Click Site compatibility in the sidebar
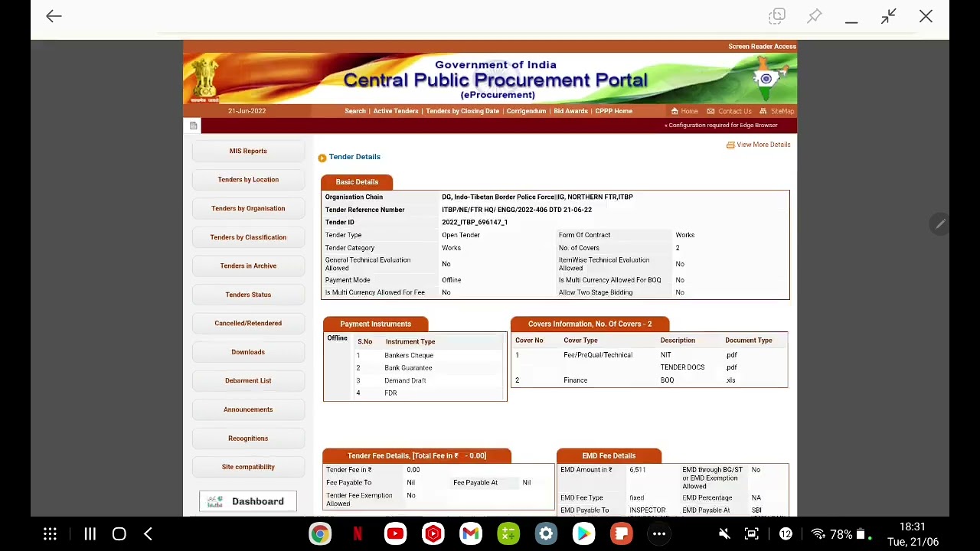The width and height of the screenshot is (980, 551). [248, 467]
